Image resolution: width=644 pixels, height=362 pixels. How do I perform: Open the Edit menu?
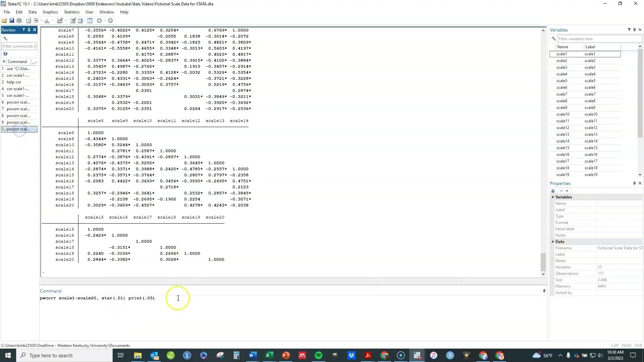(x=19, y=12)
